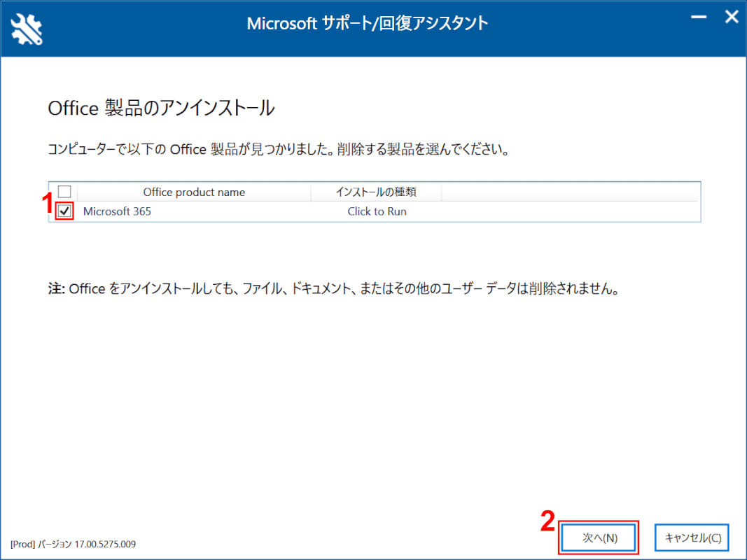
Task: Click the Office product name column header
Action: click(194, 192)
